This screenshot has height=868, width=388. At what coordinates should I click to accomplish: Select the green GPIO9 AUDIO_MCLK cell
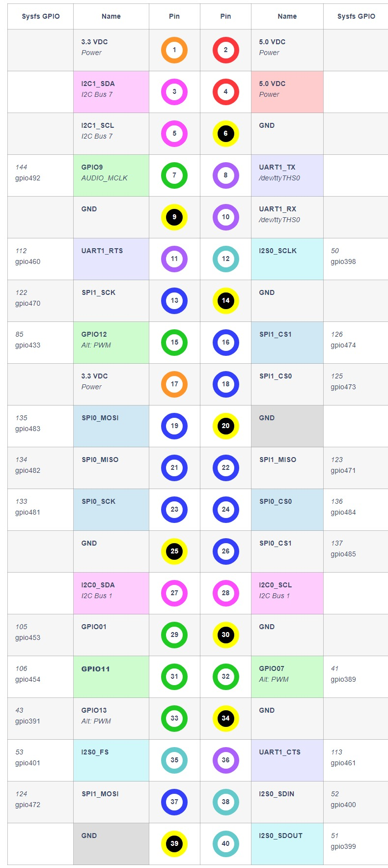[x=111, y=175]
